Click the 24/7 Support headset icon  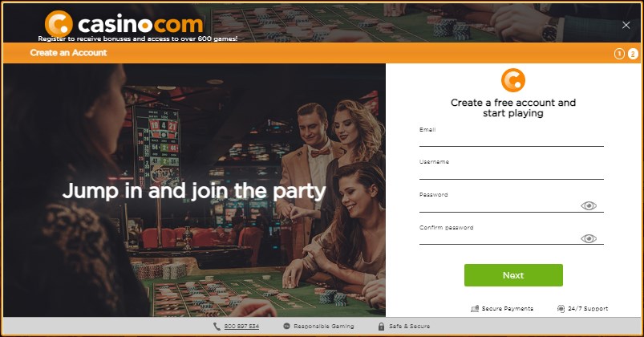561,309
